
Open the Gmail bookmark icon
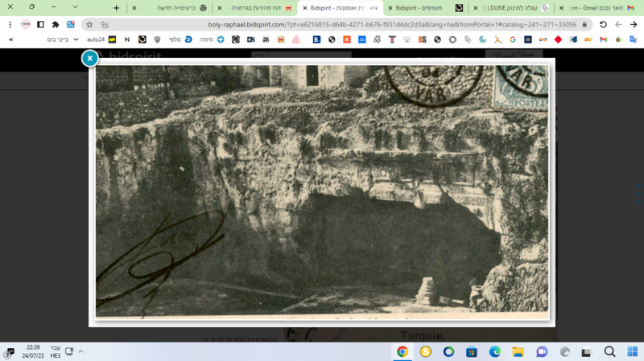603,39
